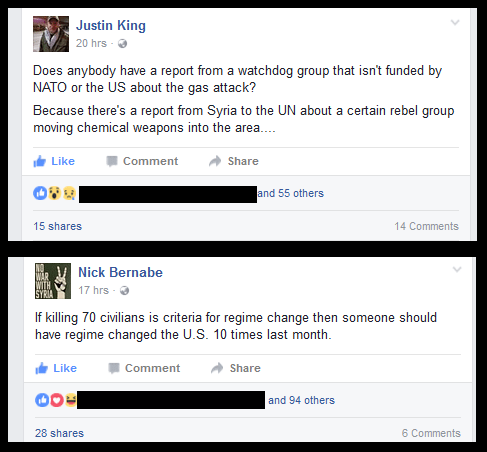Click the globe privacy icon on Nick Bernabe's post
Image resolution: width=487 pixels, height=452 pixels.
tap(124, 291)
